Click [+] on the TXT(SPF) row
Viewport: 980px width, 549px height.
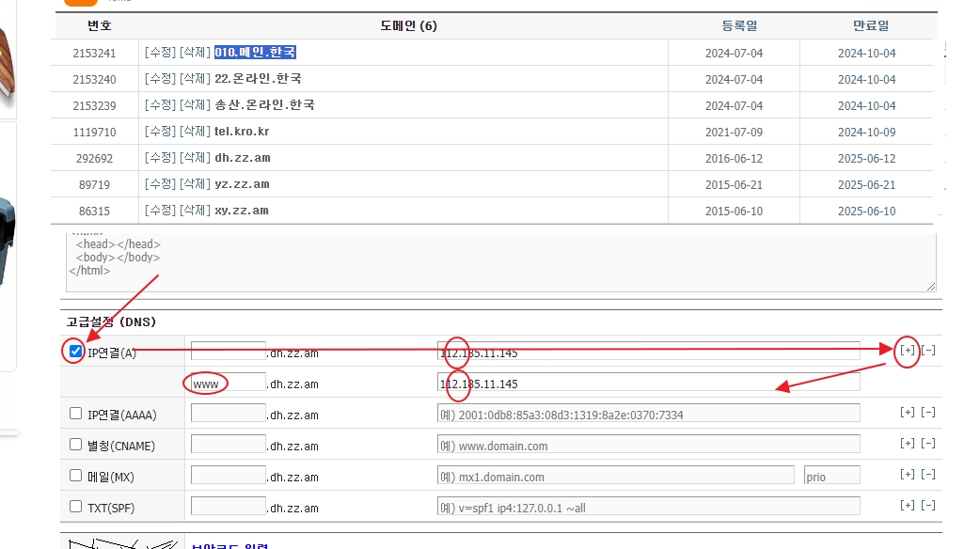pos(907,506)
